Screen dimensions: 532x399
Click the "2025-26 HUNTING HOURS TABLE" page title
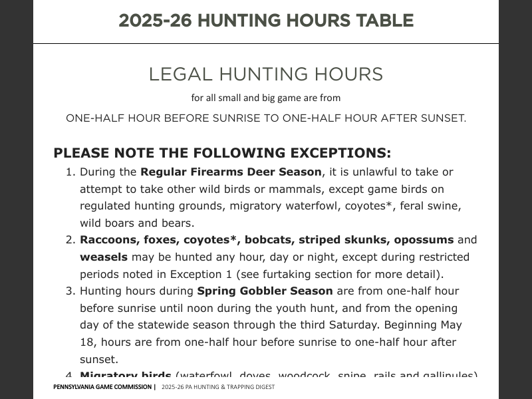point(266,21)
